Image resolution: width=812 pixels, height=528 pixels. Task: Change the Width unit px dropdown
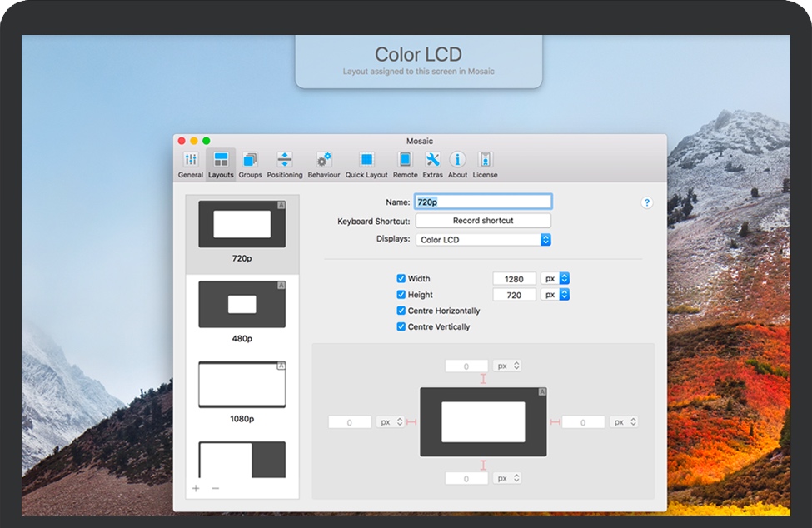tap(555, 279)
